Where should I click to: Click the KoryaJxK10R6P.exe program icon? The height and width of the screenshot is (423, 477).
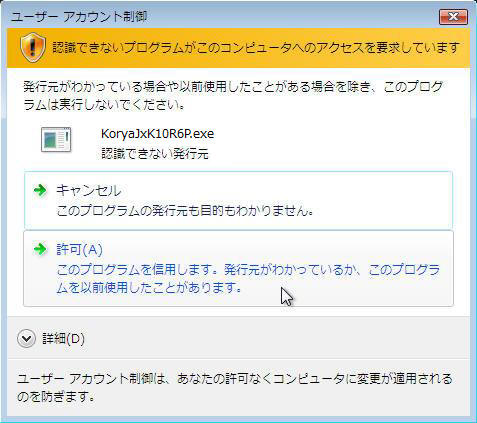56,140
